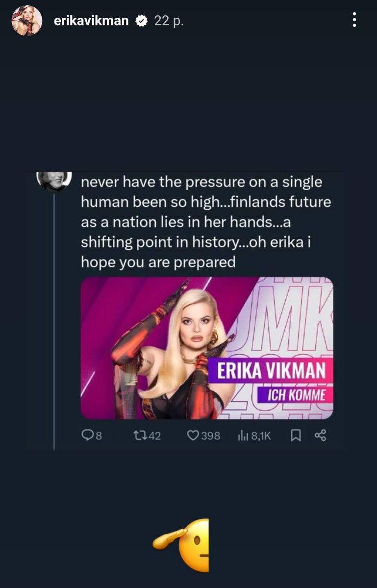Click the tweet reply speech-bubble icon
The width and height of the screenshot is (377, 588).
pyautogui.click(x=87, y=435)
